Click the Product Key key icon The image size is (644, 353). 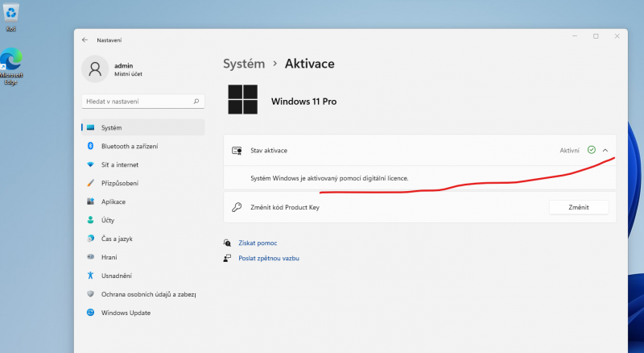tap(237, 207)
